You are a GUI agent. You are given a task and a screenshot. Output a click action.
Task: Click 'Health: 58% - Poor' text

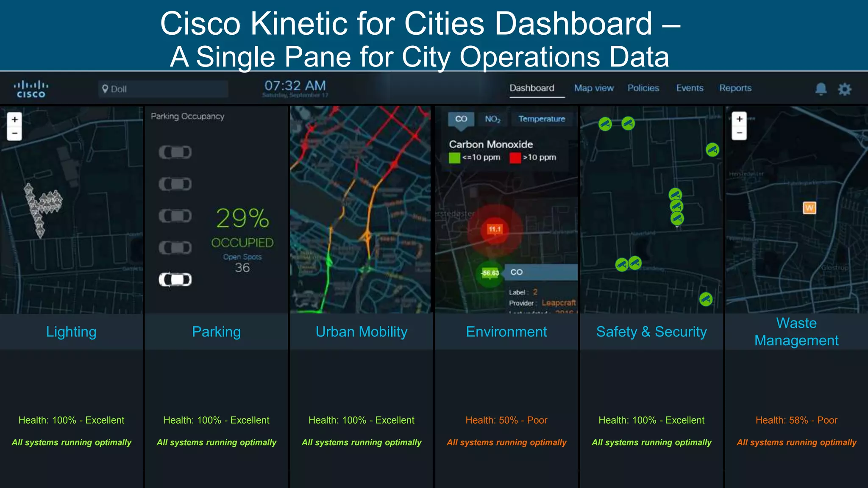796,420
